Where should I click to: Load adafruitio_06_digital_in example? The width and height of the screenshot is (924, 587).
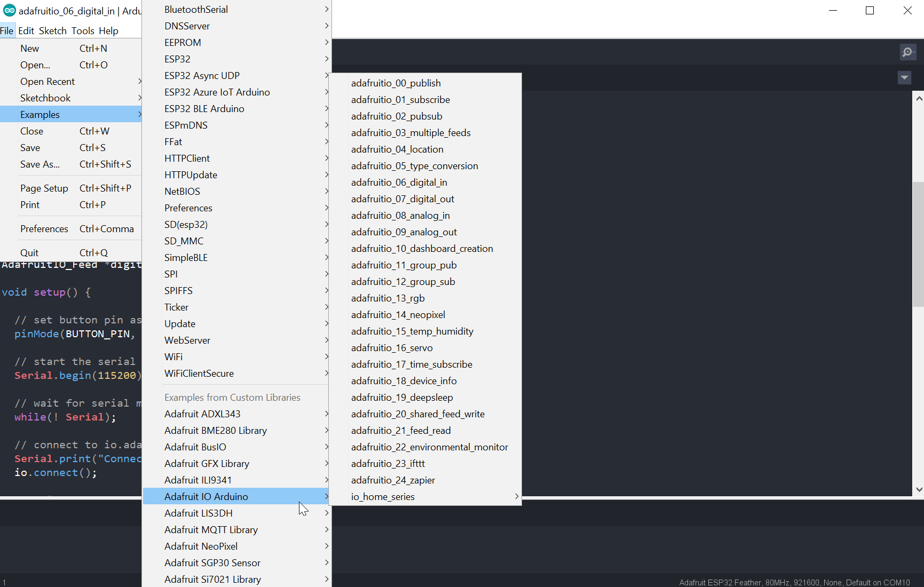[x=425, y=183]
